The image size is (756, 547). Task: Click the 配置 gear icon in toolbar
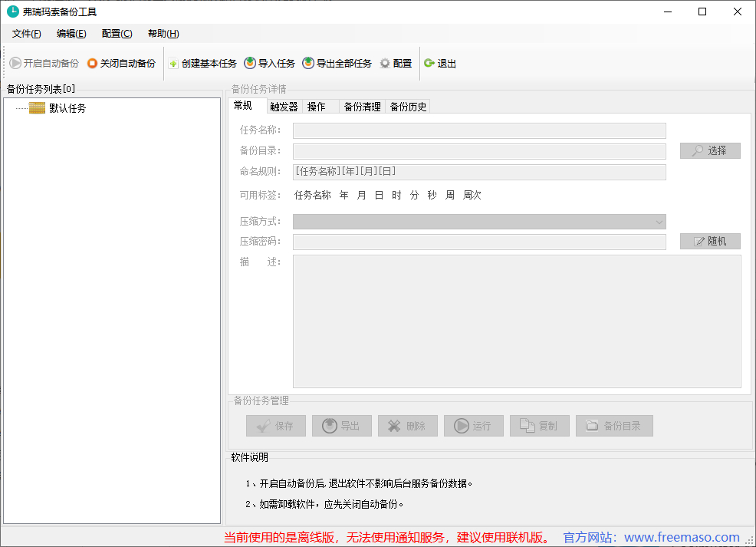coord(385,63)
